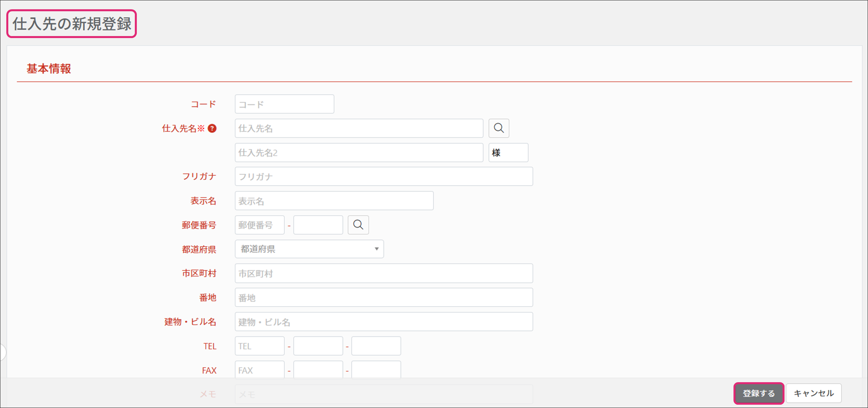The height and width of the screenshot is (408, 868).
Task: Click the red help question mark icon
Action: coord(212,128)
